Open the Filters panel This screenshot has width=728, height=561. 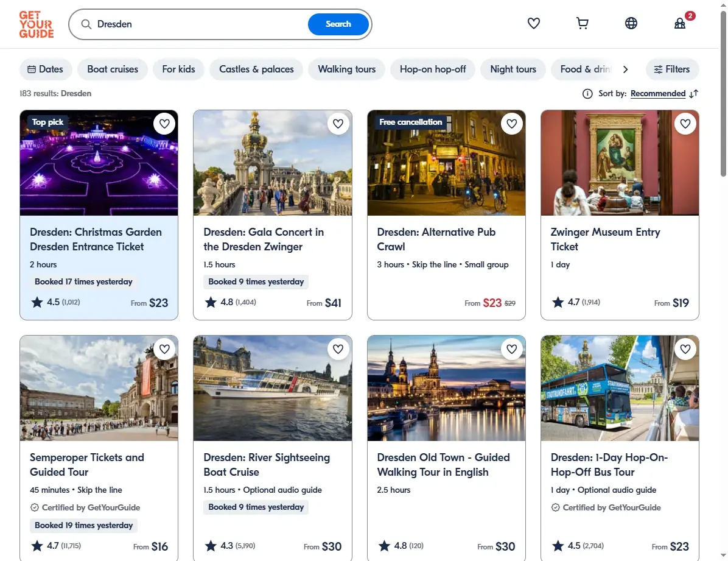coord(672,69)
